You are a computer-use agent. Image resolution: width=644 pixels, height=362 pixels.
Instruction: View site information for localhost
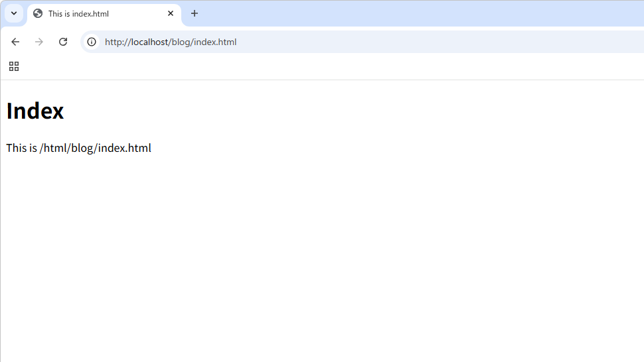[92, 42]
